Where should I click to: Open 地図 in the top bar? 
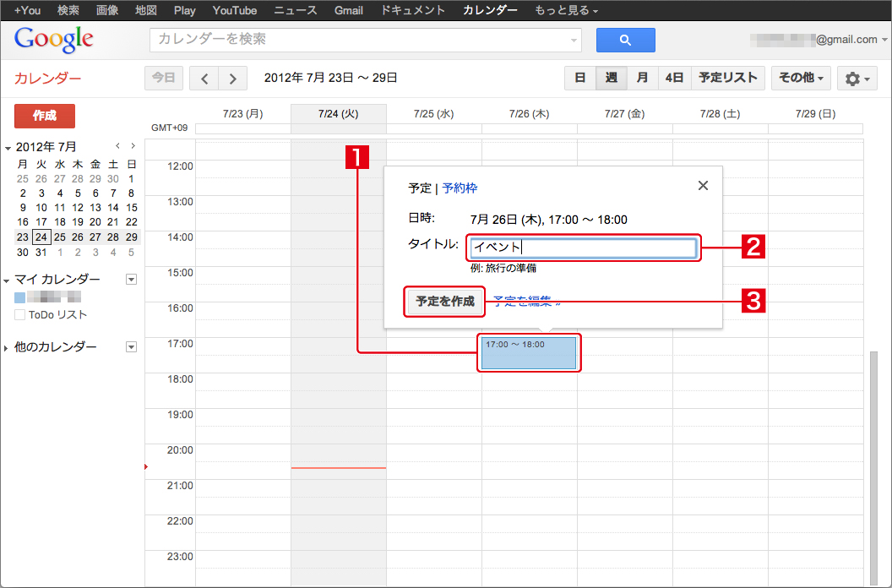145,10
